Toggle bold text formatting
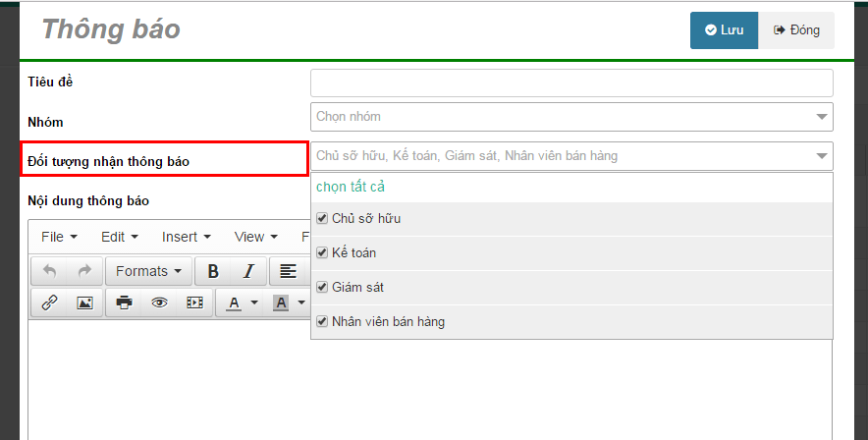 213,271
